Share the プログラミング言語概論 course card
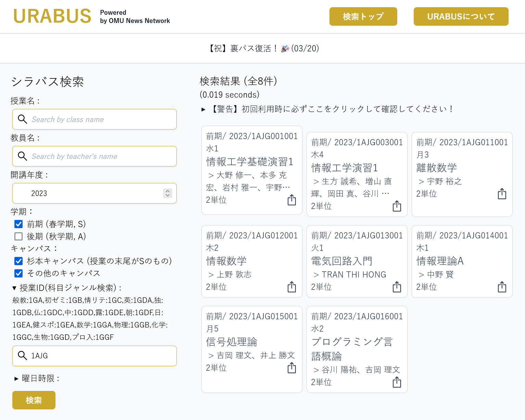 [397, 382]
